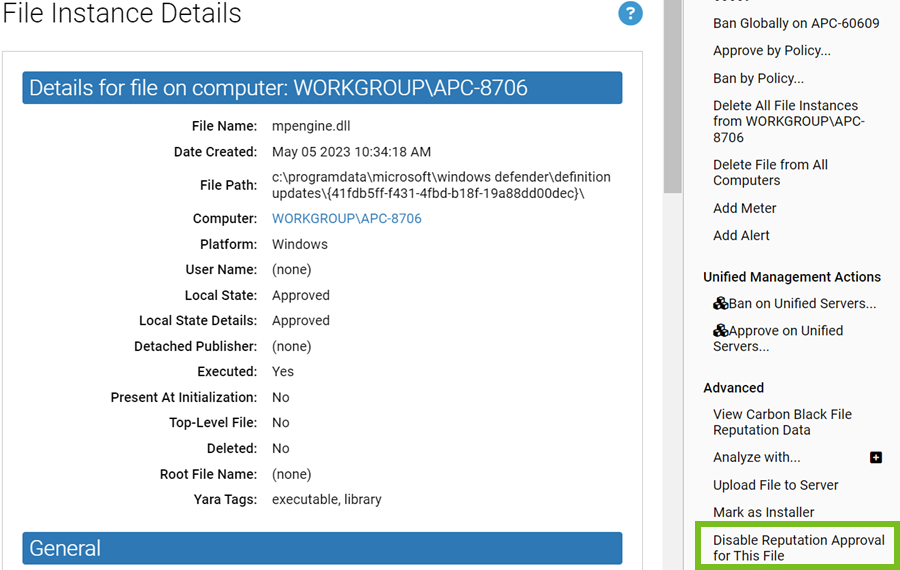Choose Ban on Unified Servers...

pyautogui.click(x=802, y=304)
